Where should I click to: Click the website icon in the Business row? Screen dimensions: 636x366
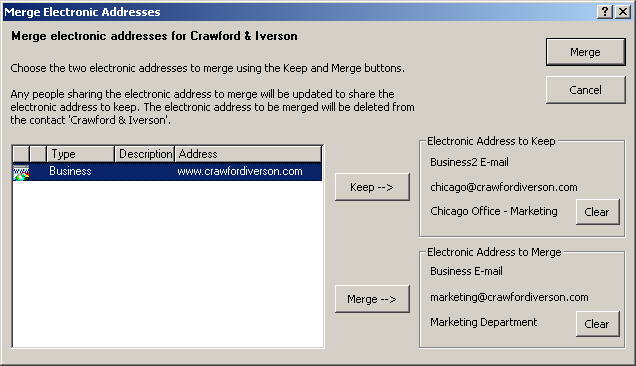(x=21, y=172)
